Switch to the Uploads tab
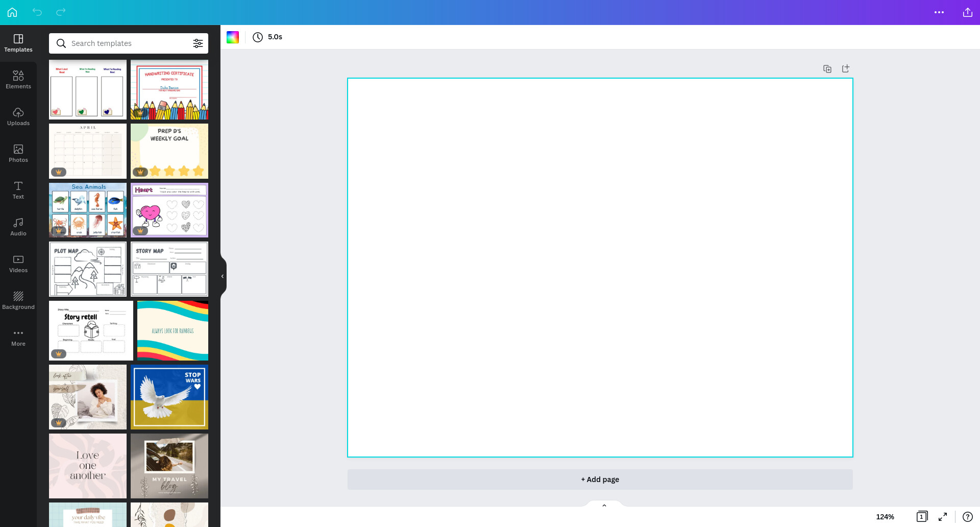The height and width of the screenshot is (527, 980). tap(18, 117)
